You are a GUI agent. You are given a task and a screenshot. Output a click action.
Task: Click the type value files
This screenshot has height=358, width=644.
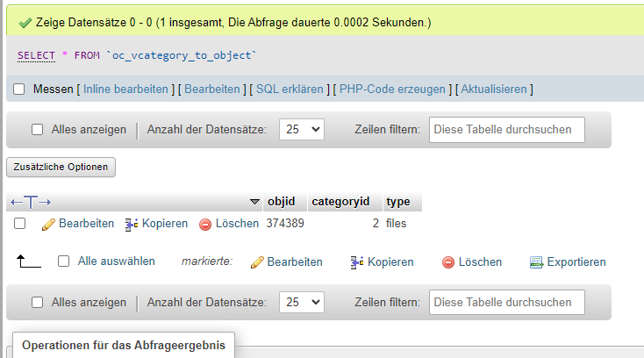pos(396,224)
